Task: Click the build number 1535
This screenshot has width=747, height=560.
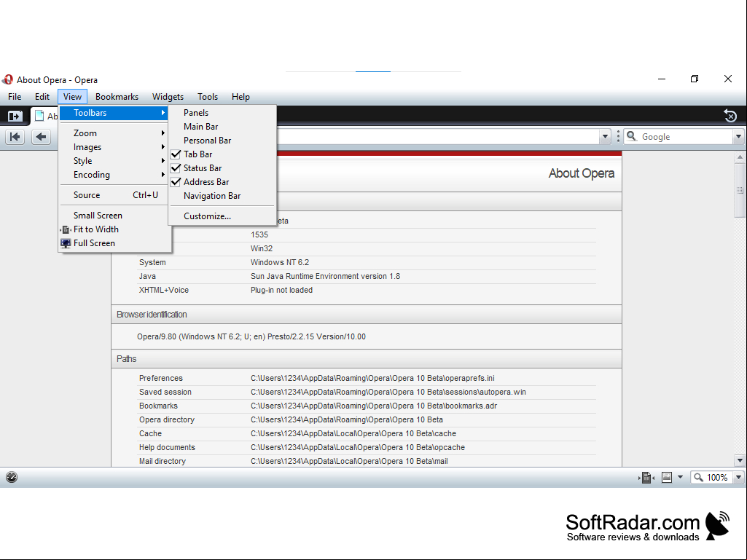Action: coord(259,234)
